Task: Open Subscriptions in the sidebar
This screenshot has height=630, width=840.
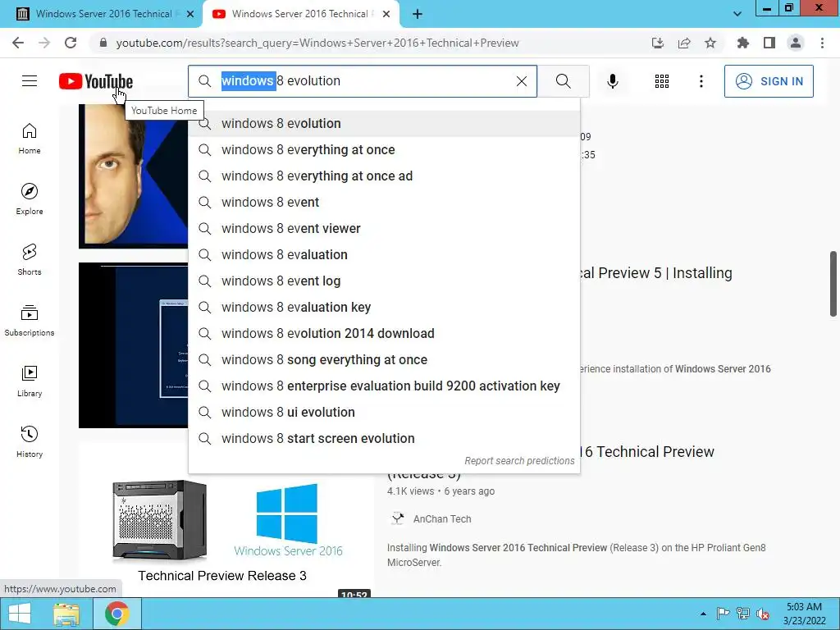Action: coord(30,321)
